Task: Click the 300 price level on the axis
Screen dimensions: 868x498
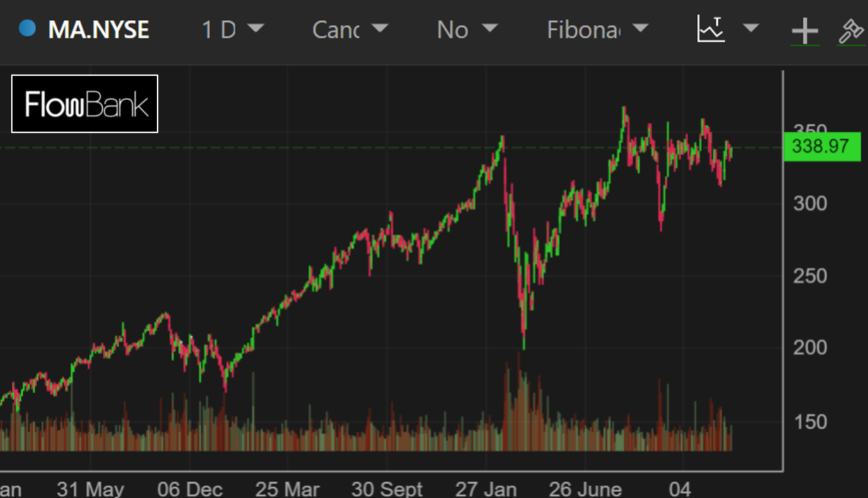Action: [810, 203]
